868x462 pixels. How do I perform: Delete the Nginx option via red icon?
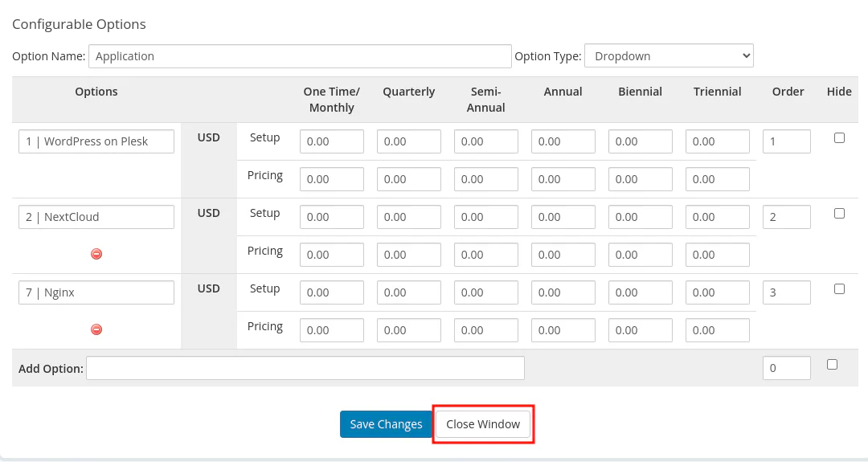[96, 329]
